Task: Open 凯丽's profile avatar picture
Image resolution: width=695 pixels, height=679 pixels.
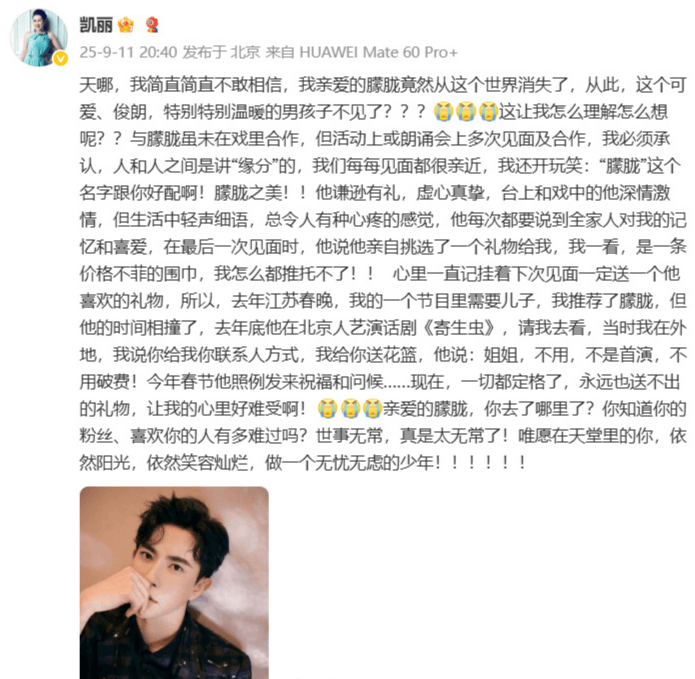Action: coord(39,37)
